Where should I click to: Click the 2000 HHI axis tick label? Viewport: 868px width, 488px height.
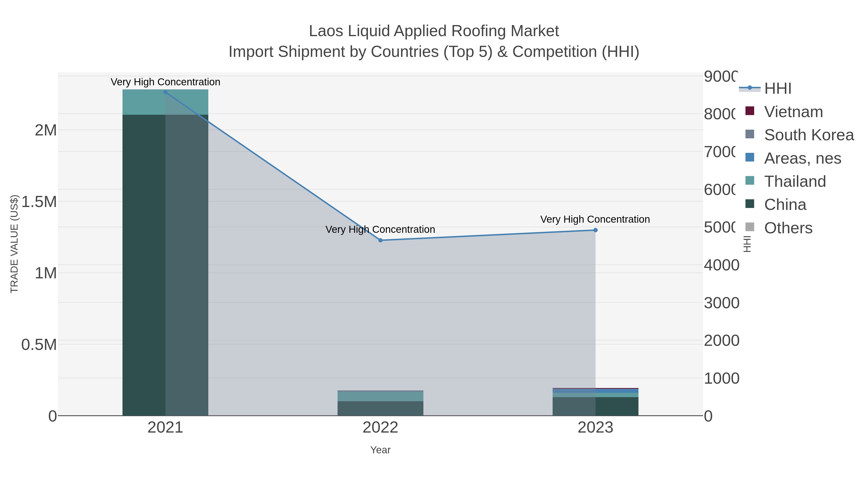click(722, 341)
